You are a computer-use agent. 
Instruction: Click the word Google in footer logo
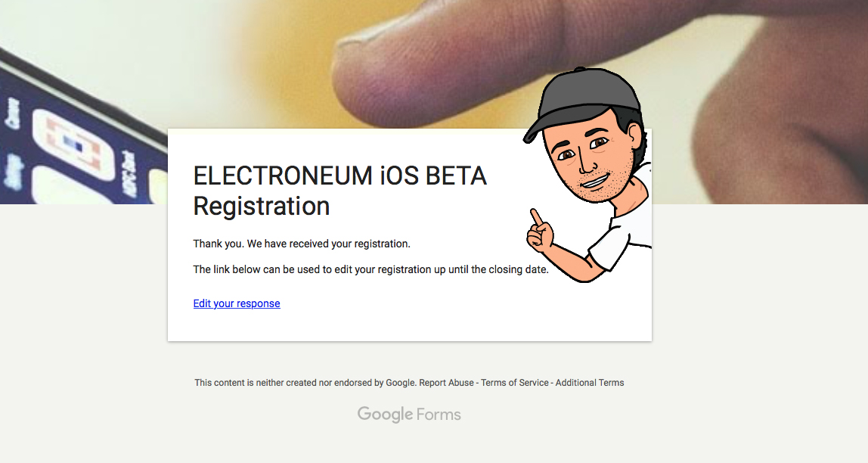point(385,415)
